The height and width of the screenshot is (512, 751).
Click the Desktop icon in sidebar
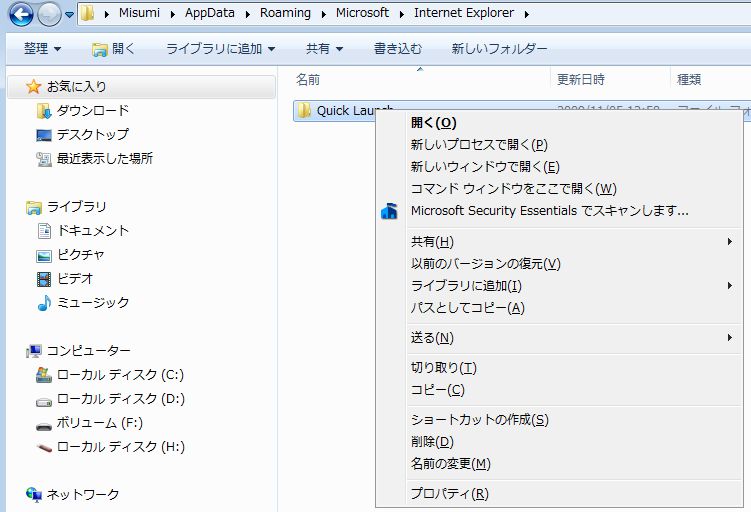click(x=43, y=135)
